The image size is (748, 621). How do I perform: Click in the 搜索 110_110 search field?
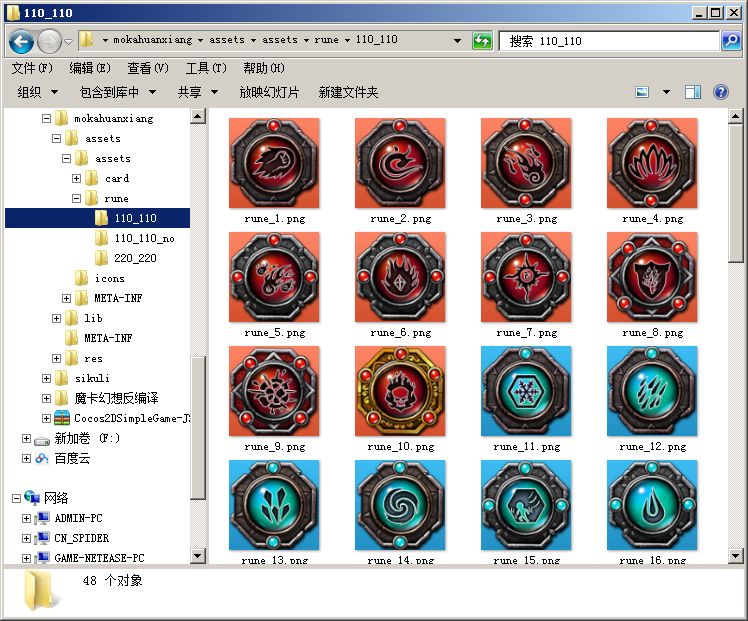tap(609, 41)
